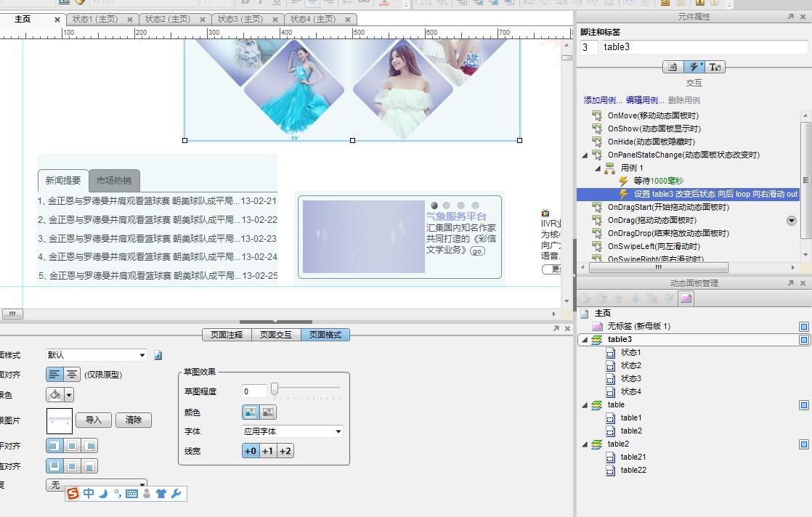812x517 pixels.
Task: Open the widget formatting Ta tab icon
Action: (x=715, y=67)
